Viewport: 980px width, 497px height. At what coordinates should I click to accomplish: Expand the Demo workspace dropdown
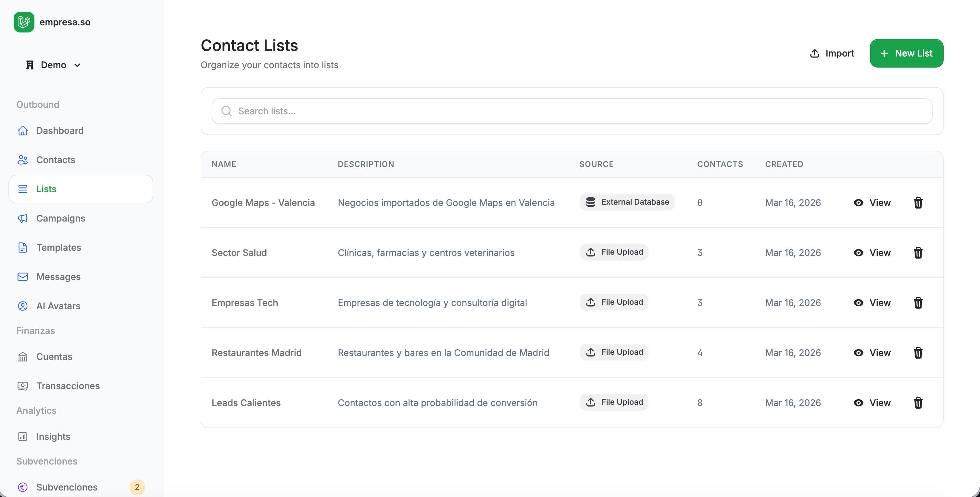coord(53,65)
